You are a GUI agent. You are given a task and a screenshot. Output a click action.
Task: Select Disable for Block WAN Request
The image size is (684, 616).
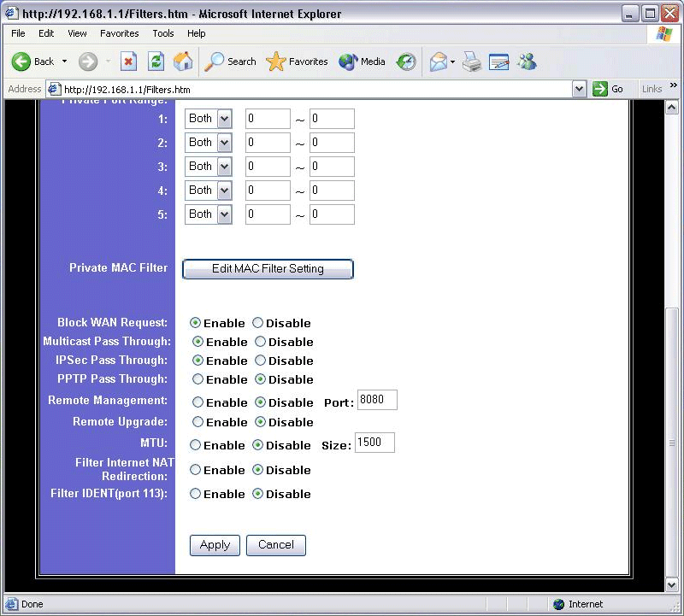coord(258,323)
